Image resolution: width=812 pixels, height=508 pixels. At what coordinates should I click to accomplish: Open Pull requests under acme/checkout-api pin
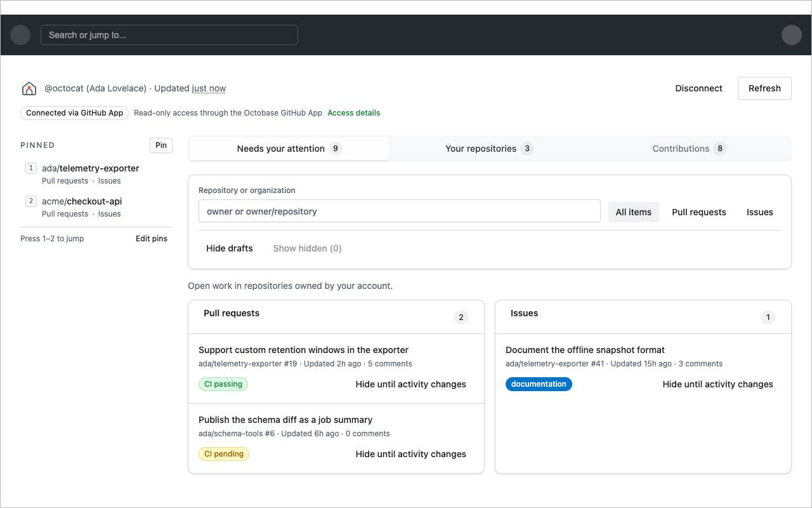[x=65, y=214]
